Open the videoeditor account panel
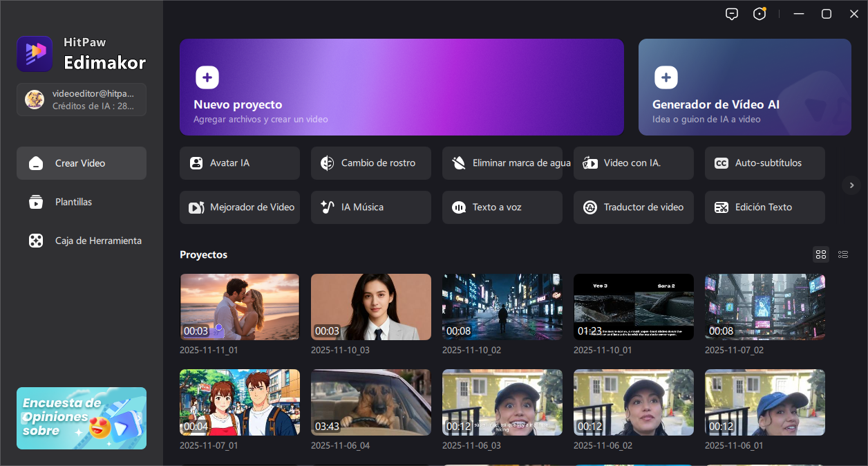The width and height of the screenshot is (868, 466). click(x=82, y=100)
